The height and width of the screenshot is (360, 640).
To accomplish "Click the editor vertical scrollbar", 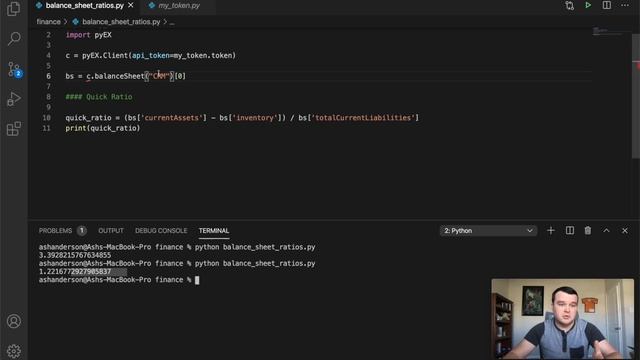I will coord(636,96).
